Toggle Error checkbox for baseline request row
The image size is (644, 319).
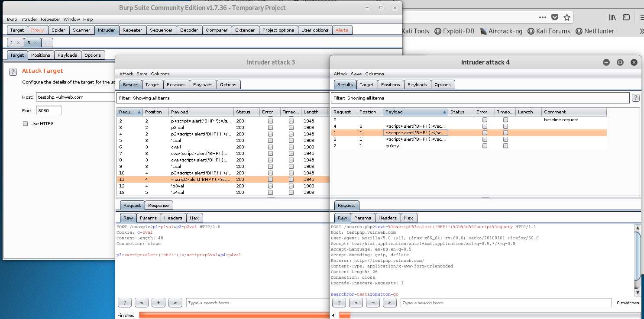(485, 120)
